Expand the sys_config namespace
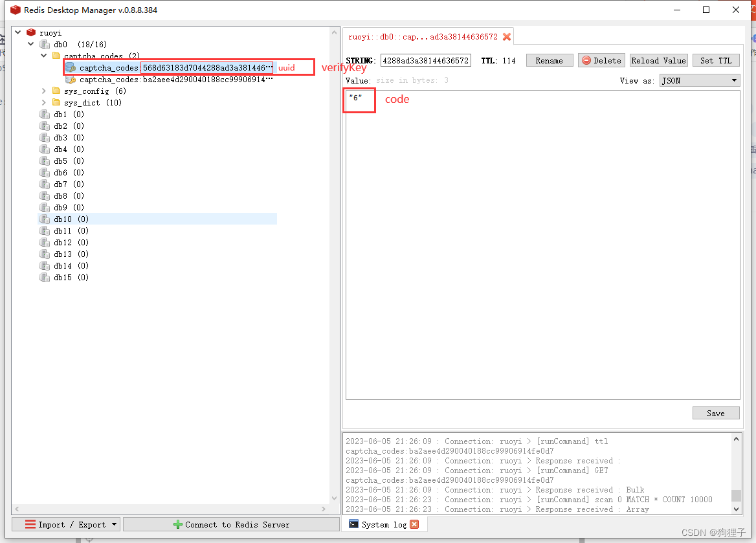The image size is (756, 543). (x=43, y=91)
